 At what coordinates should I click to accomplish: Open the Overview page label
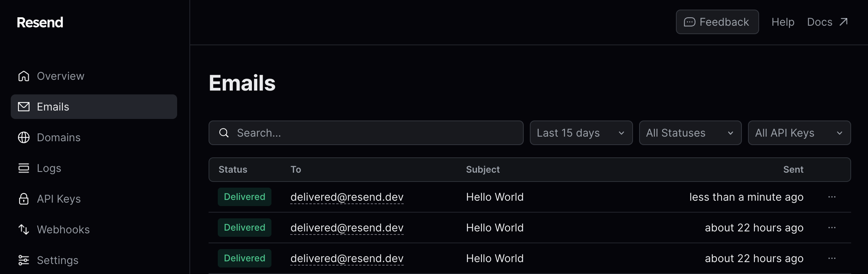coord(61,76)
